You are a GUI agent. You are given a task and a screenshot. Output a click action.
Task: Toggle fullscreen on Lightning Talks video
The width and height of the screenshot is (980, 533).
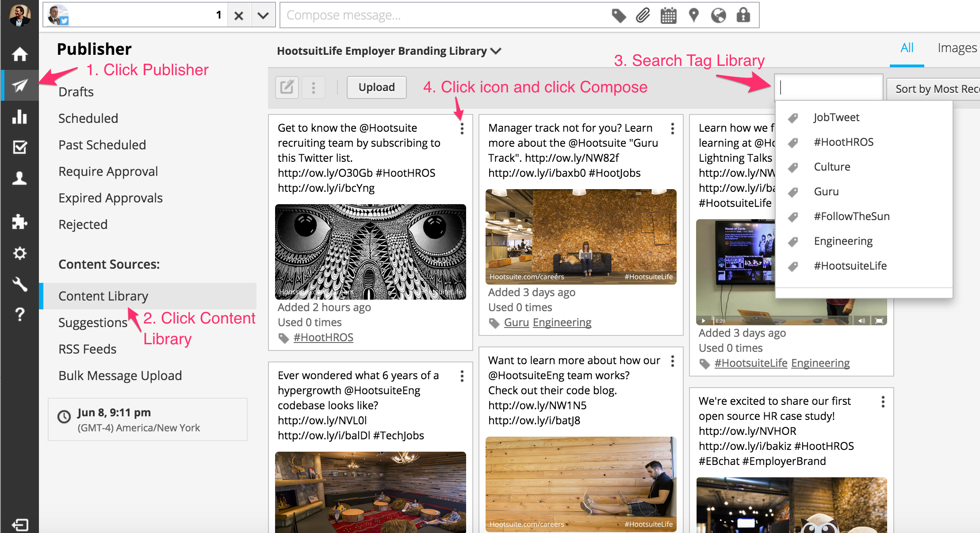click(x=879, y=320)
